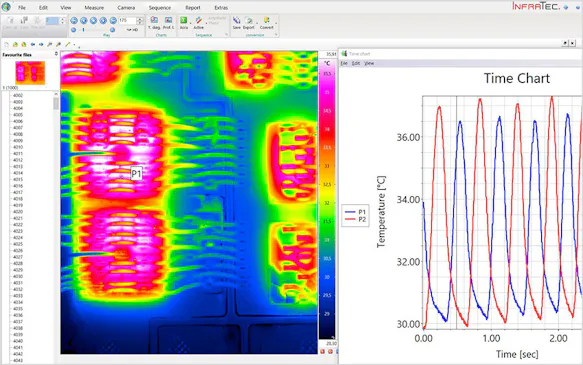This screenshot has height=365, width=583.
Task: Select the favourite file thermal thumbnail
Action: point(30,73)
